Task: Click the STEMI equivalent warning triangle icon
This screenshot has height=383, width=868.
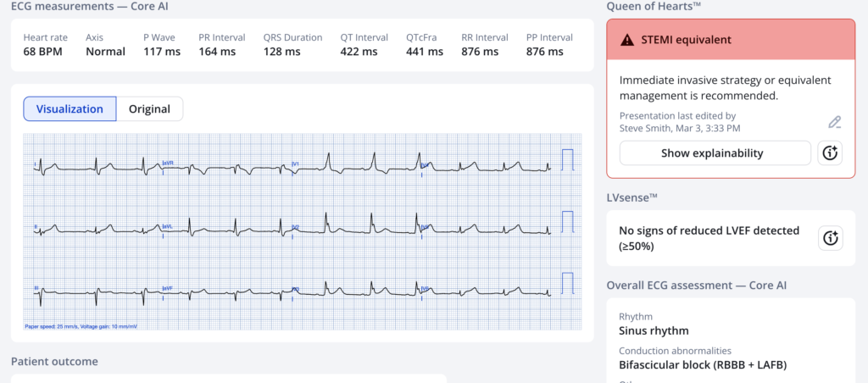Action: click(x=627, y=40)
